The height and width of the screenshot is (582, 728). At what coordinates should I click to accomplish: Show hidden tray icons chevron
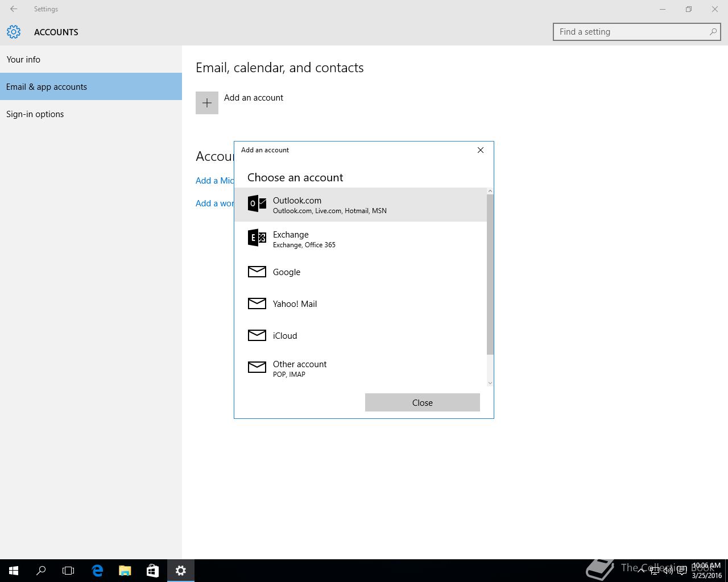(x=642, y=571)
